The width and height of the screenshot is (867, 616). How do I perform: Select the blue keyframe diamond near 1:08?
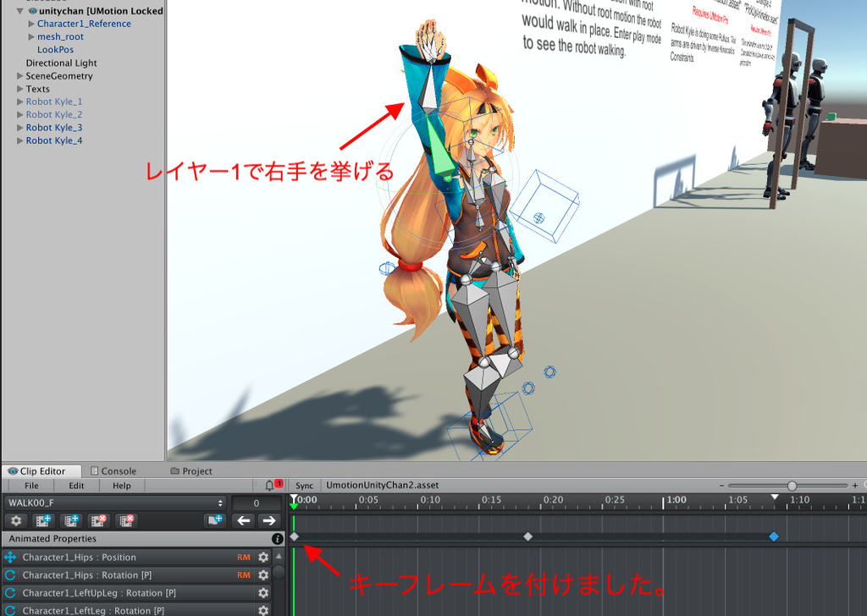(774, 536)
